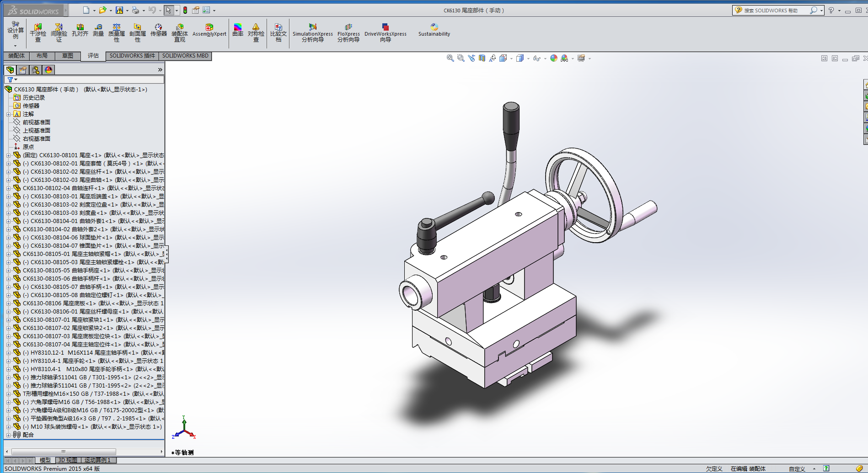Click Edit Appearance color ball in view toolbar

(x=554, y=58)
